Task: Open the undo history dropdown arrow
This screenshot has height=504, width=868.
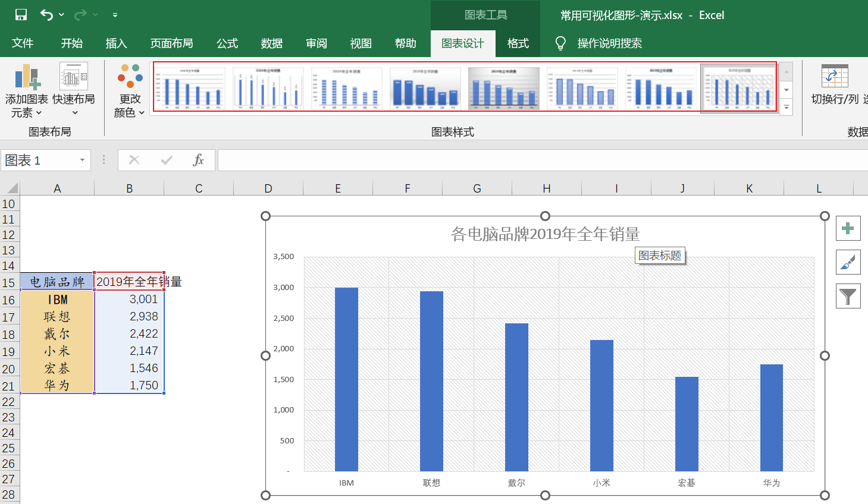Action: tap(62, 15)
